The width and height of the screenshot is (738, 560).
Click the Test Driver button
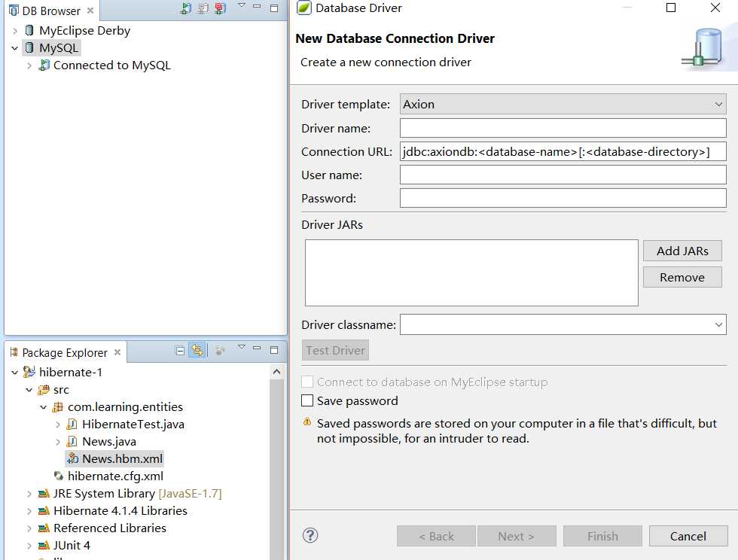(x=335, y=350)
